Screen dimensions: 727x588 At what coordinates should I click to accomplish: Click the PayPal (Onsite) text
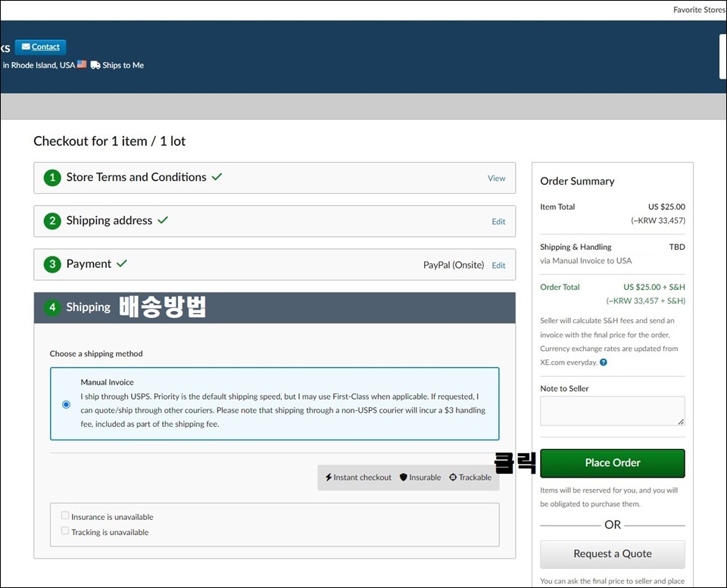coord(454,265)
